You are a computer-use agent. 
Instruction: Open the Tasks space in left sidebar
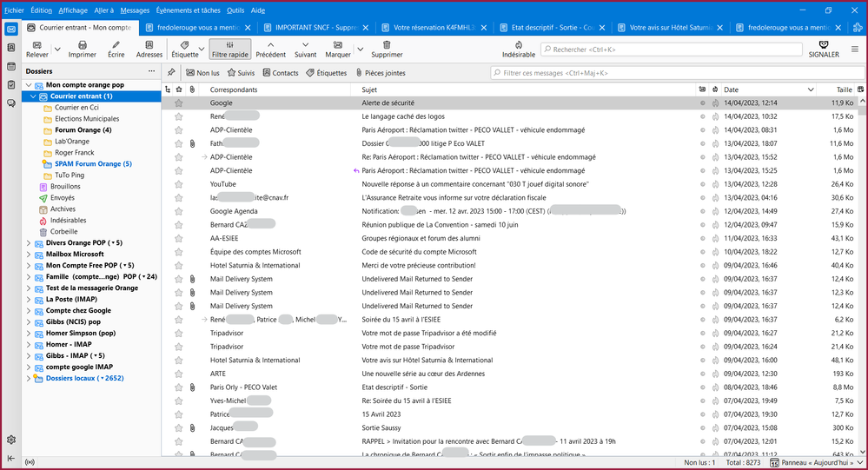click(10, 84)
